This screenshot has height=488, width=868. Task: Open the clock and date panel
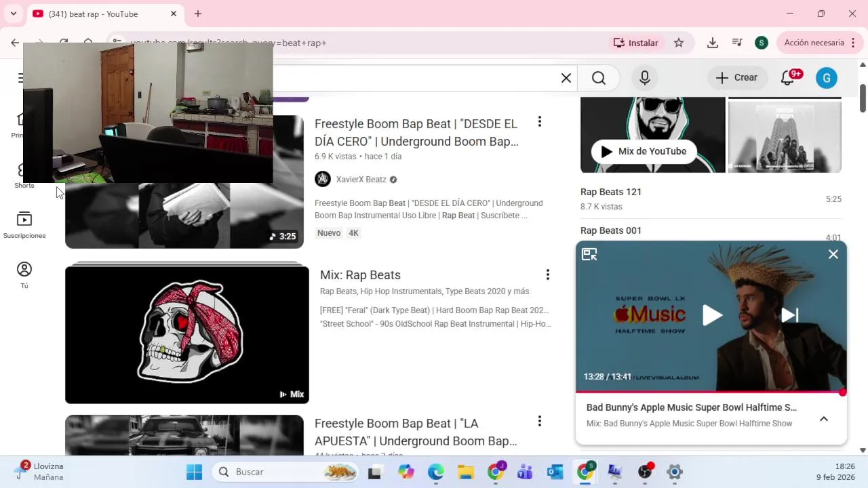coord(836,472)
